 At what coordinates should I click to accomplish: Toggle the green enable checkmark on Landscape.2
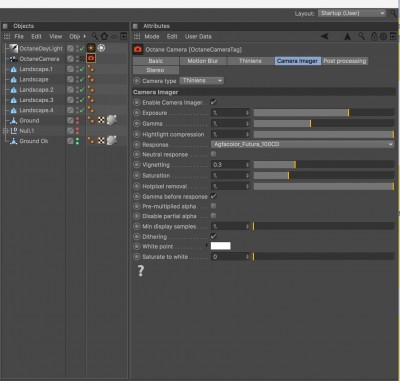(82, 90)
